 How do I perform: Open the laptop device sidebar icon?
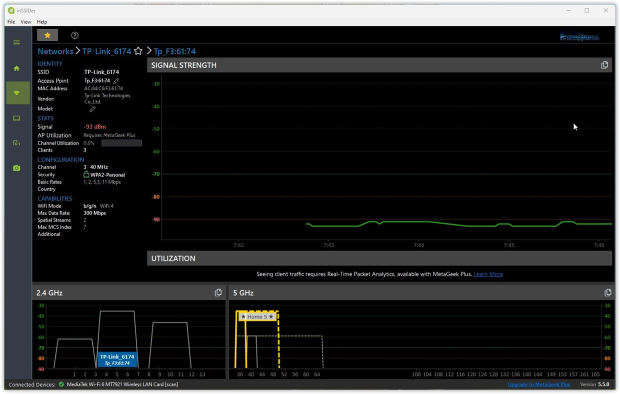click(x=17, y=118)
